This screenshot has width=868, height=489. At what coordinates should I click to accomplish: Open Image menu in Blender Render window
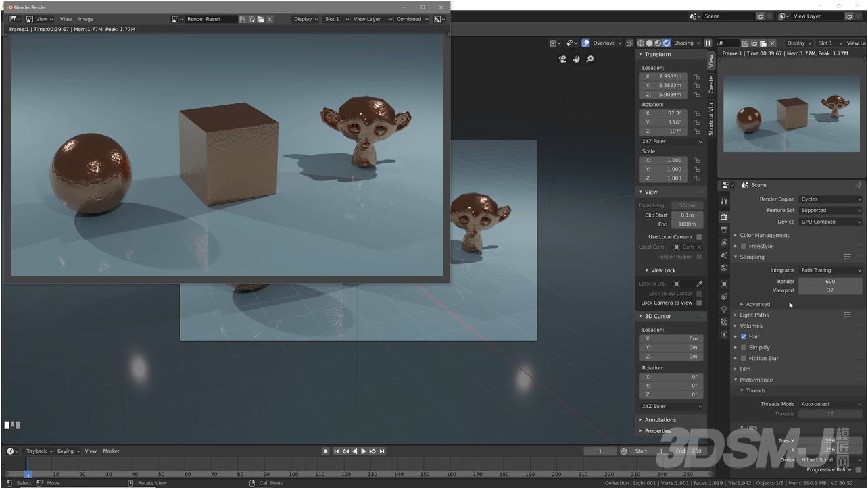[x=86, y=19]
